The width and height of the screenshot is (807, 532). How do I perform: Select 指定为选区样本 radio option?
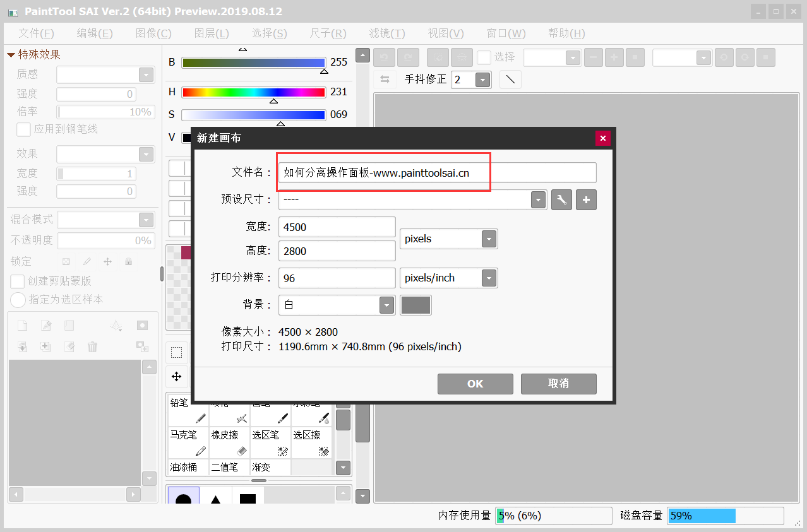pyautogui.click(x=18, y=300)
